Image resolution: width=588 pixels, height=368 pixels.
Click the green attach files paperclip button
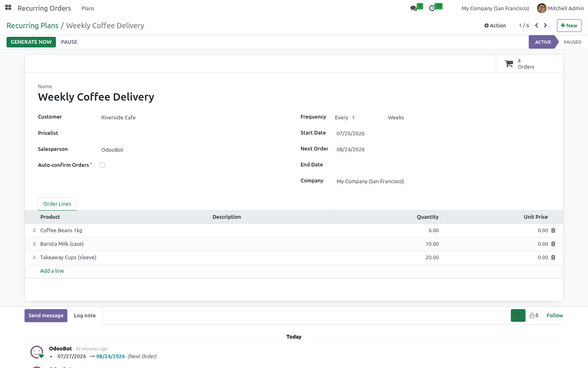[x=518, y=315]
